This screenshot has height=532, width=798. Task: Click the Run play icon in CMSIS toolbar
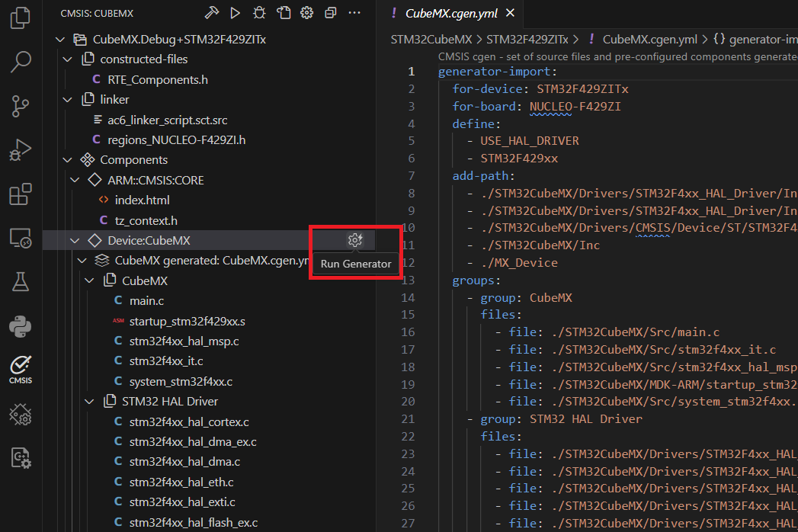click(235, 13)
